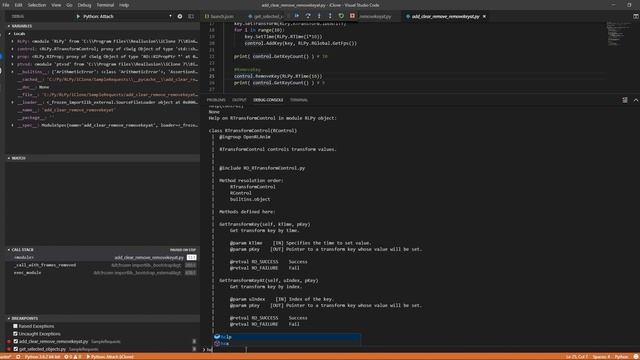This screenshot has height=360, width=640.
Task: Maximize the bottom panel with the chevron
Action: tap(636, 100)
